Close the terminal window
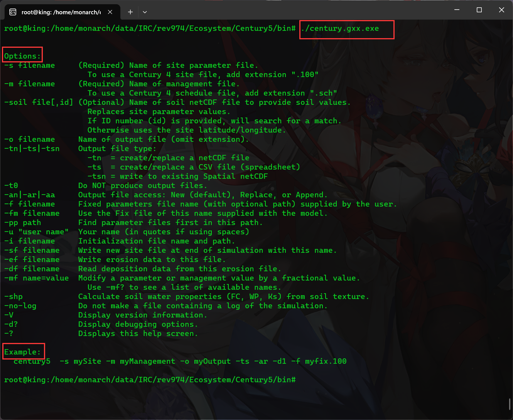The image size is (513, 420). 501,10
